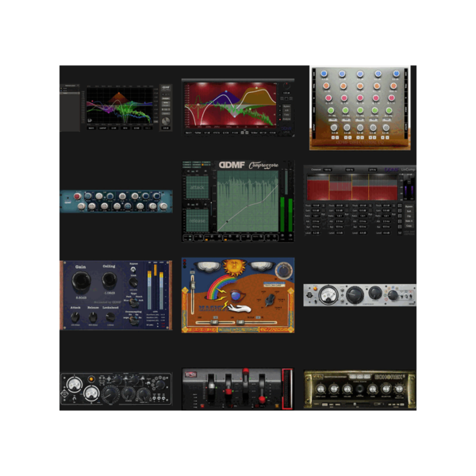The height and width of the screenshot is (476, 476).
Task: Click the lower dark point on Comprezzore's curve
Action: pyautogui.click(x=227, y=221)
